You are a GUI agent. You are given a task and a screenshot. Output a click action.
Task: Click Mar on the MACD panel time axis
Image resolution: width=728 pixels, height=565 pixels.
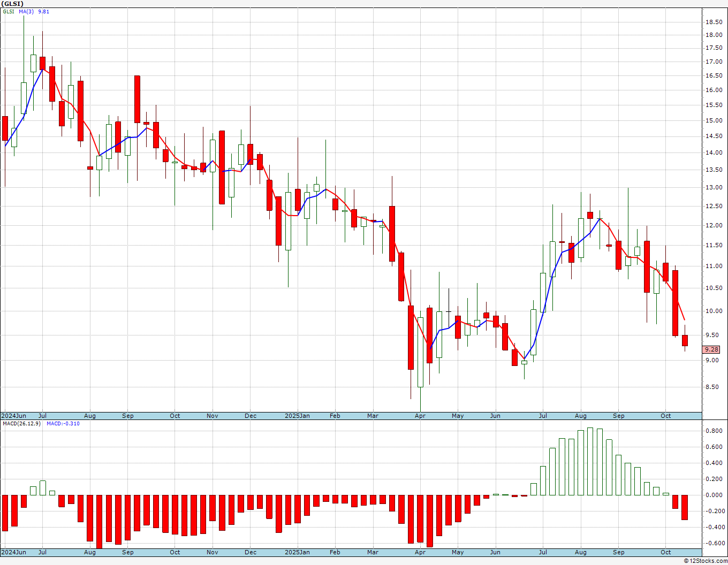[373, 552]
